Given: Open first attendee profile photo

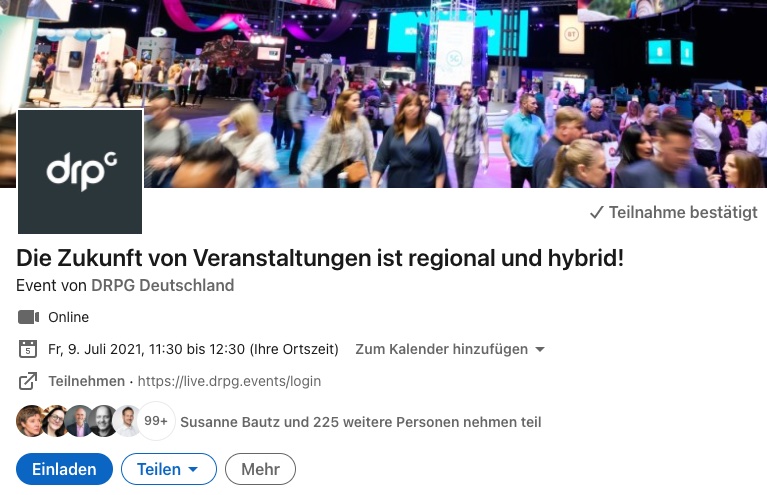Looking at the screenshot, I should click(x=30, y=421).
